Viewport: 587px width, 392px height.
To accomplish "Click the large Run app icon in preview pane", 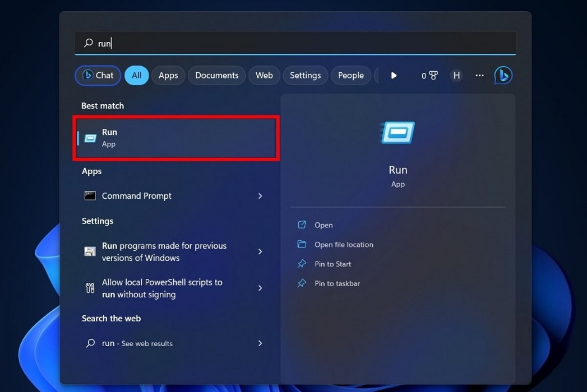I will 398,132.
